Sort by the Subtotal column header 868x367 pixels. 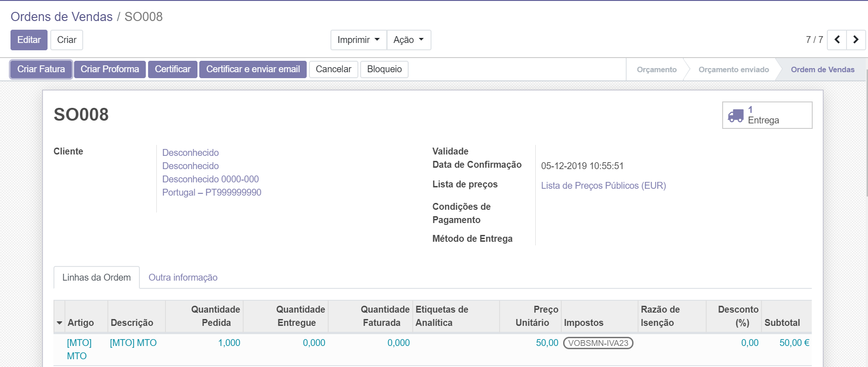point(782,323)
